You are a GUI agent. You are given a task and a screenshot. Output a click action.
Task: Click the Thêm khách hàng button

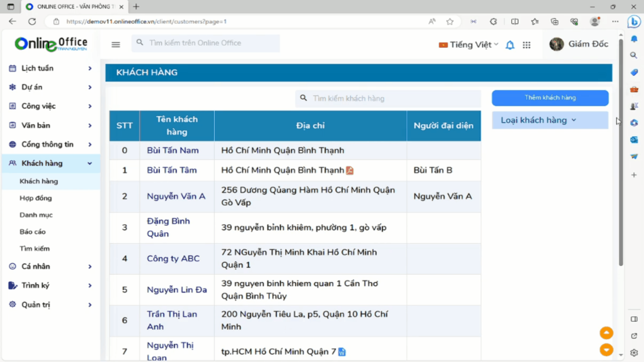point(550,98)
